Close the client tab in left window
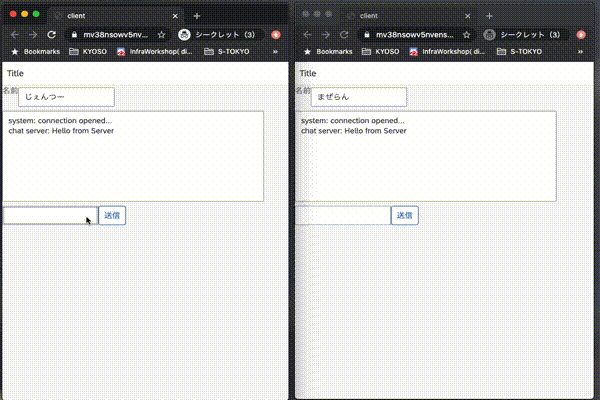Screen dimensions: 600x400 [x=175, y=16]
